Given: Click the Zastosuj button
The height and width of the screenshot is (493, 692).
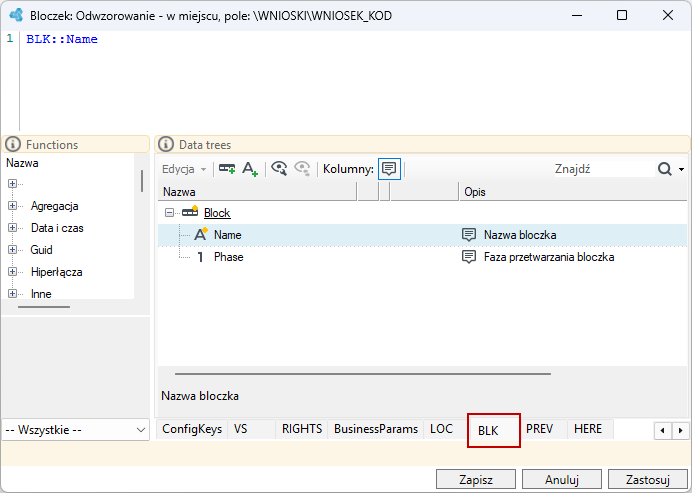Looking at the screenshot, I should tap(648, 479).
